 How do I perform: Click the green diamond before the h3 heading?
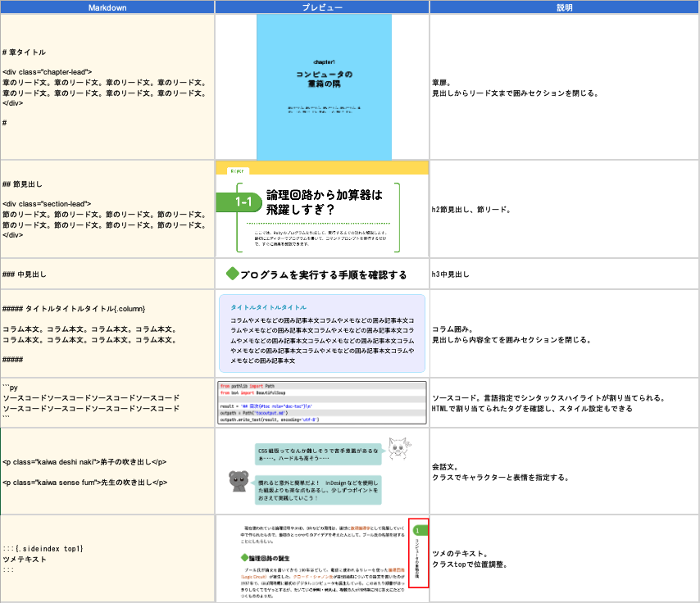coord(232,274)
